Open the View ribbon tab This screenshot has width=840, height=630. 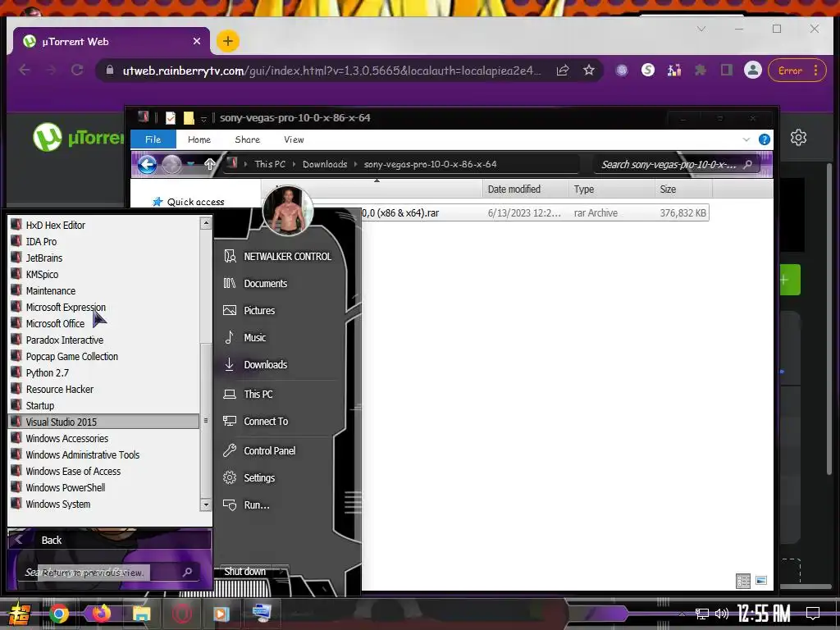294,139
